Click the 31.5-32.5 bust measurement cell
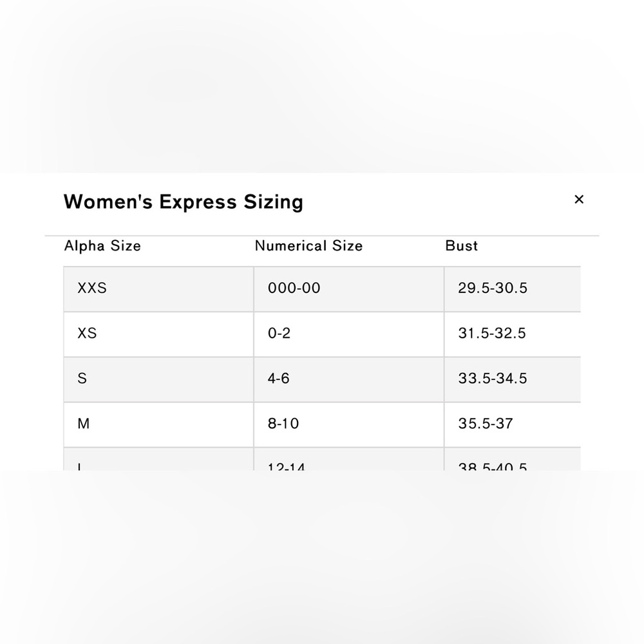 513,334
